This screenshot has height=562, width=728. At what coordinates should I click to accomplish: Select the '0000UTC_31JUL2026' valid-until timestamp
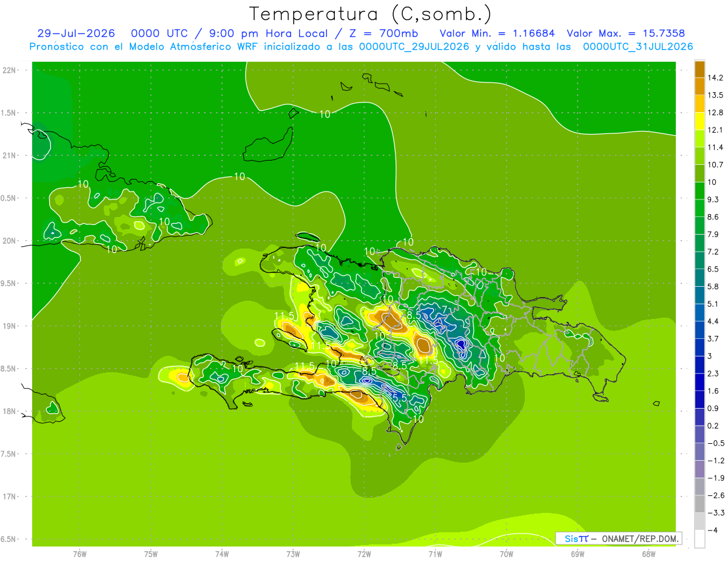[x=638, y=47]
